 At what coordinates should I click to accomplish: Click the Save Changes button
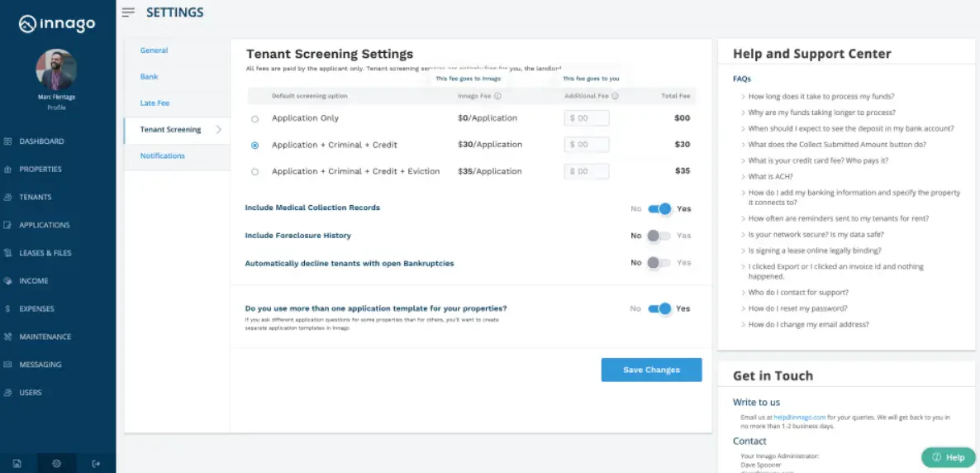point(651,370)
